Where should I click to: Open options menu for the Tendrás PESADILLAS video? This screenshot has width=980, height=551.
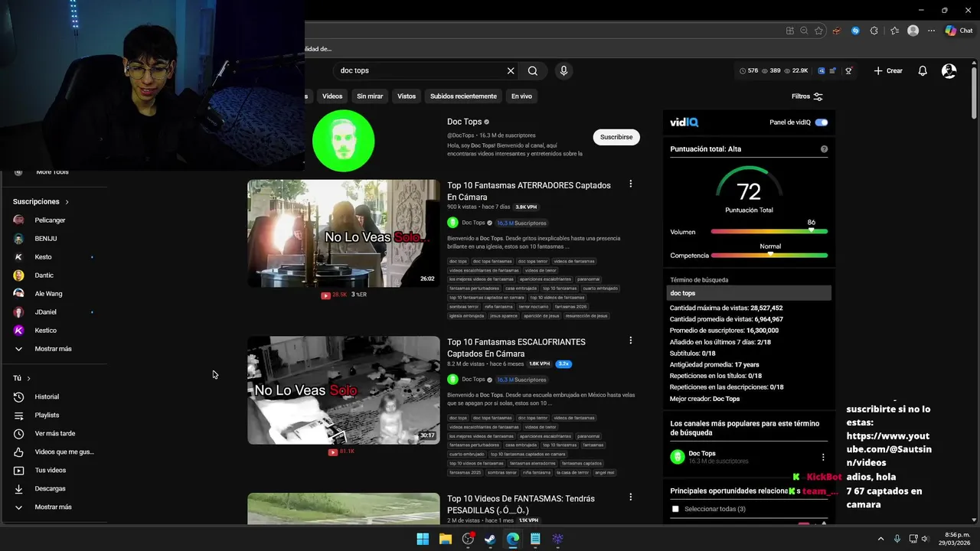[x=631, y=497]
